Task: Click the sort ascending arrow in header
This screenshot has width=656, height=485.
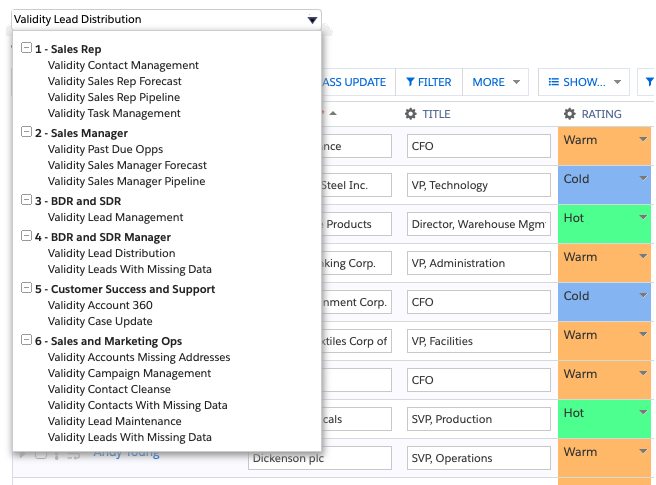Action: point(333,113)
